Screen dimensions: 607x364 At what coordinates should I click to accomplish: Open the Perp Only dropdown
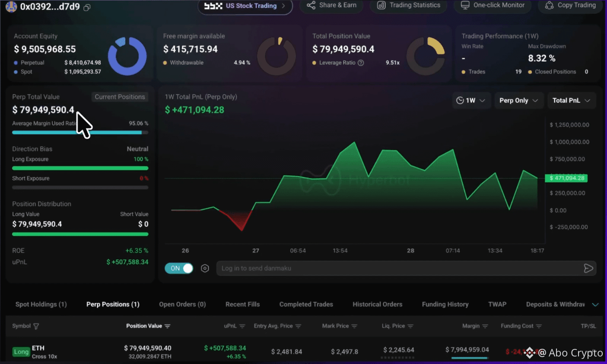click(x=519, y=101)
